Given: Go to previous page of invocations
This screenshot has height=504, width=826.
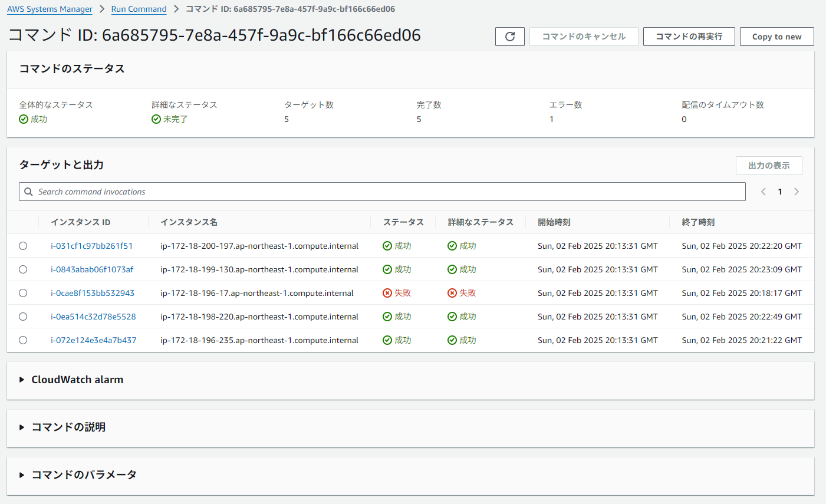Looking at the screenshot, I should pos(764,192).
